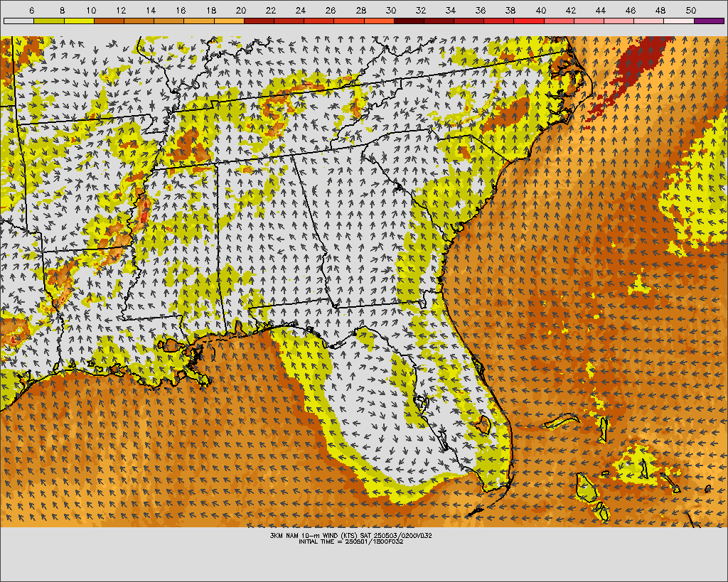Click the dark red swatch between 20 and 22

pyautogui.click(x=259, y=21)
